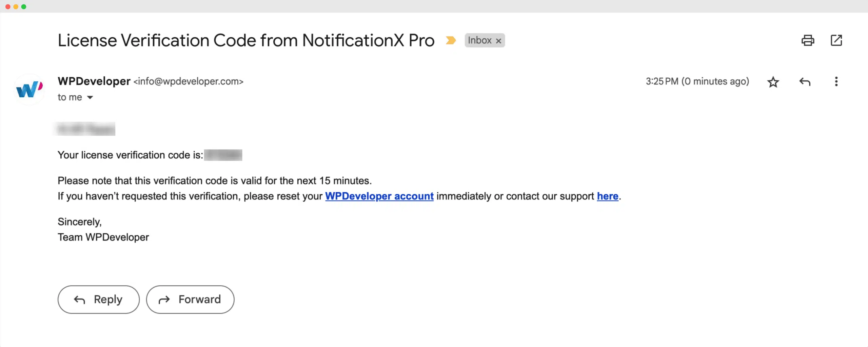Follow the support 'here' link
This screenshot has width=868, height=347.
pyautogui.click(x=608, y=196)
